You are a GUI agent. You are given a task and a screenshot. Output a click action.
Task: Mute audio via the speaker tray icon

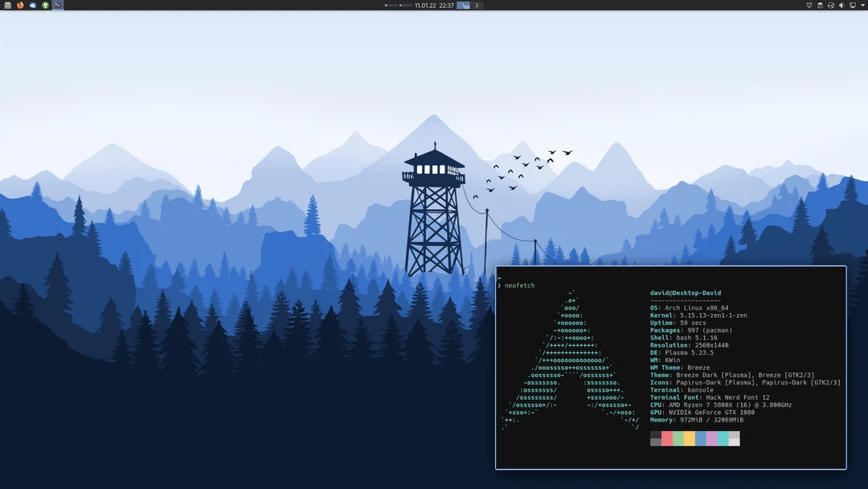841,5
